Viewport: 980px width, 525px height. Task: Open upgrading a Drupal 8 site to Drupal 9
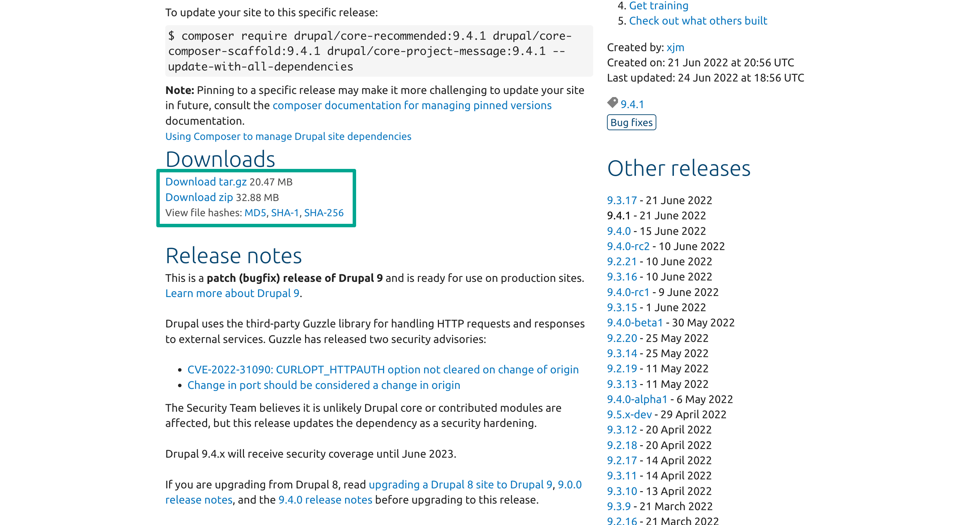(460, 484)
